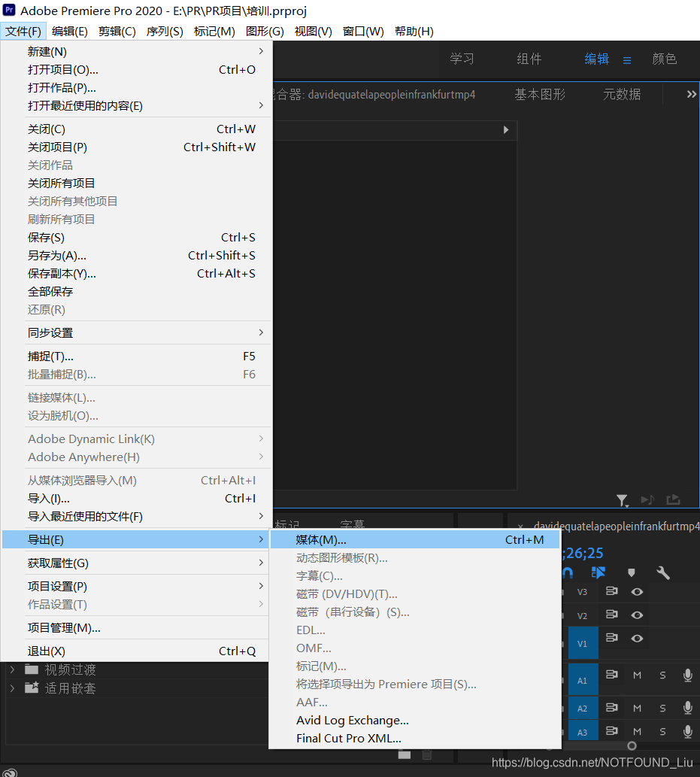Switch to 组件 workspace
The height and width of the screenshot is (777, 700).
click(x=529, y=59)
